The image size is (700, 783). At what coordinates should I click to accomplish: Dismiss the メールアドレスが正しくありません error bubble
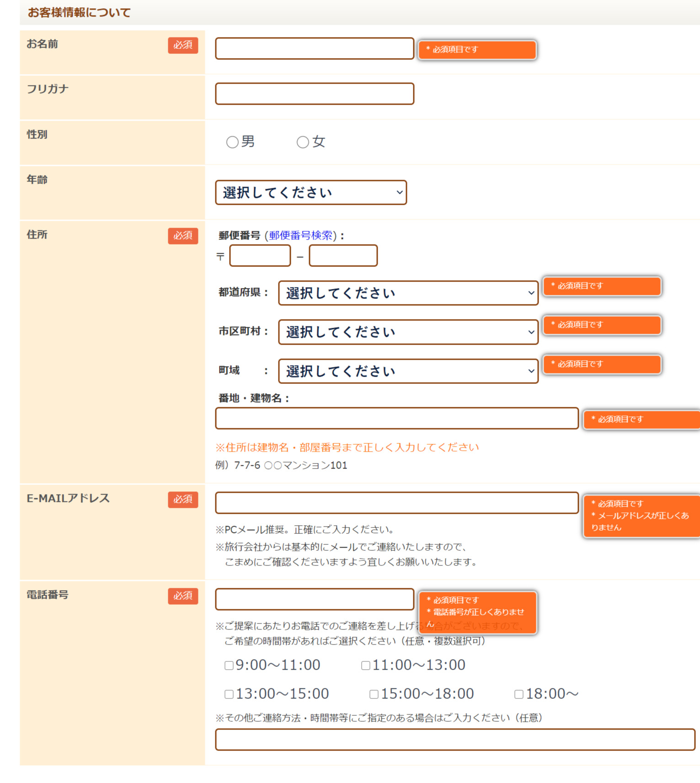[x=641, y=516]
